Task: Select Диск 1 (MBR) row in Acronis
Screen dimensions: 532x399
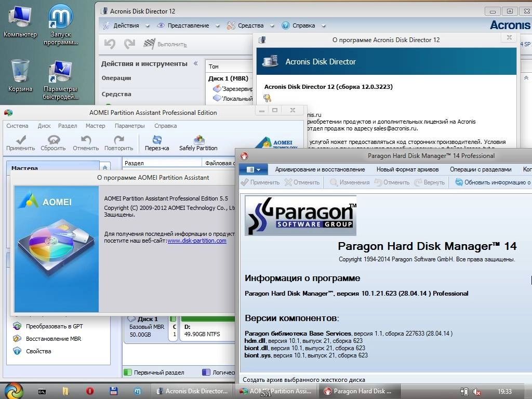Action: tap(229, 78)
